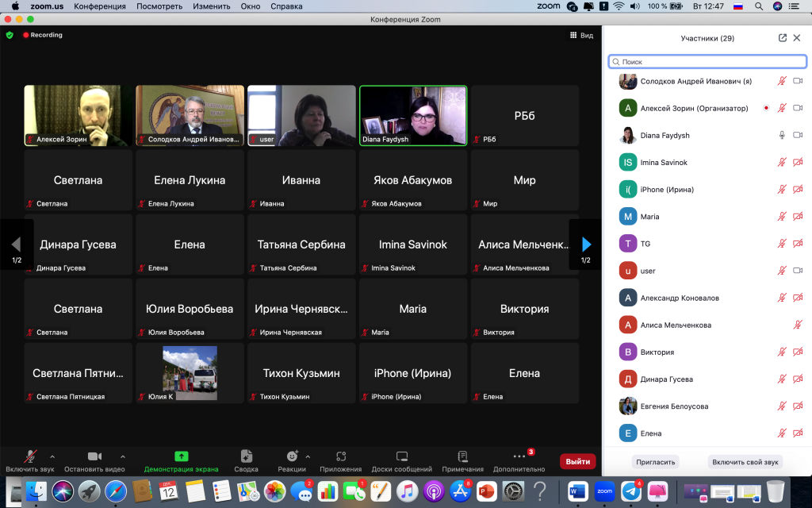812x508 pixels.
Task: Open Finder in the Dock
Action: pyautogui.click(x=36, y=491)
